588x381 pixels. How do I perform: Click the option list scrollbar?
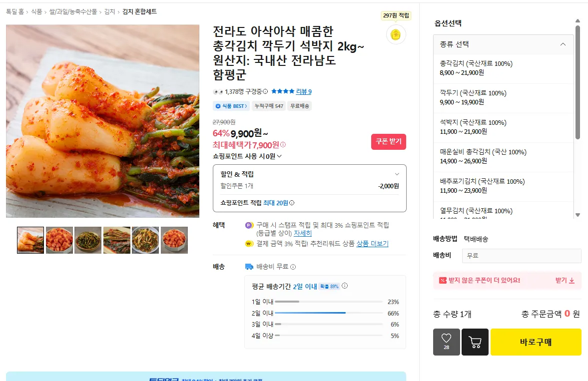click(x=578, y=82)
